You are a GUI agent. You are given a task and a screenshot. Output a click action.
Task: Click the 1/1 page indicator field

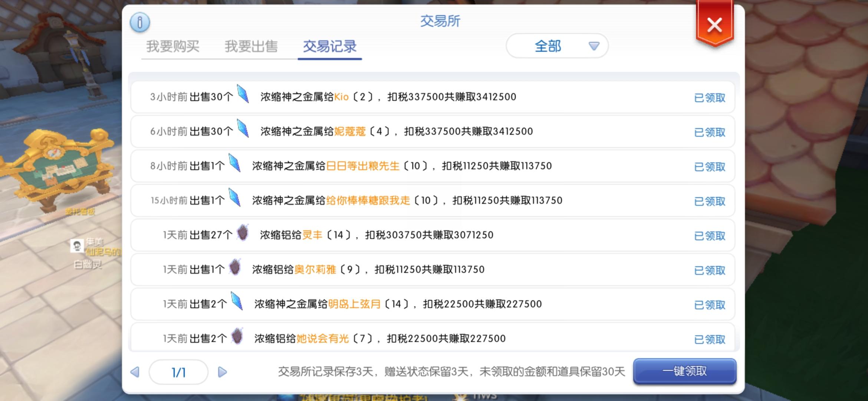pos(178,372)
